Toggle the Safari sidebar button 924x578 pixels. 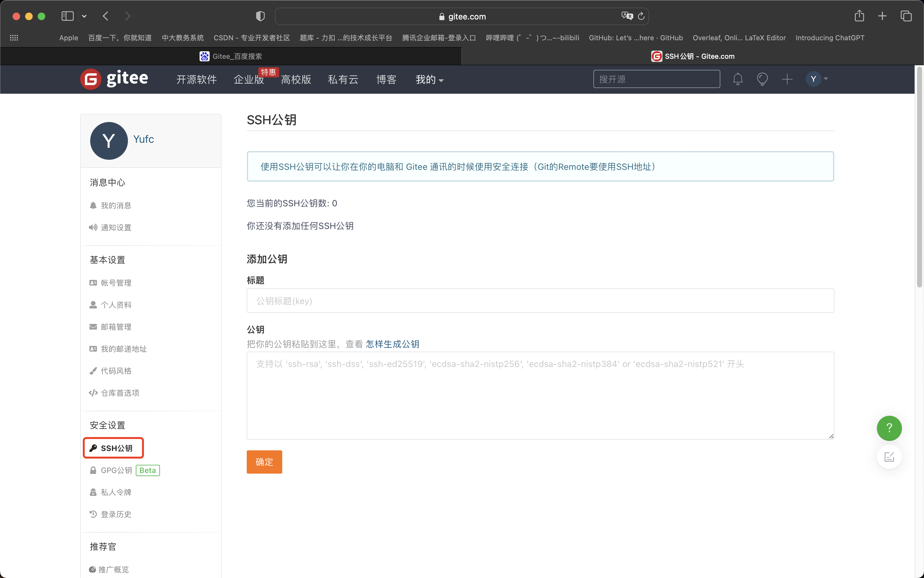pyautogui.click(x=68, y=16)
